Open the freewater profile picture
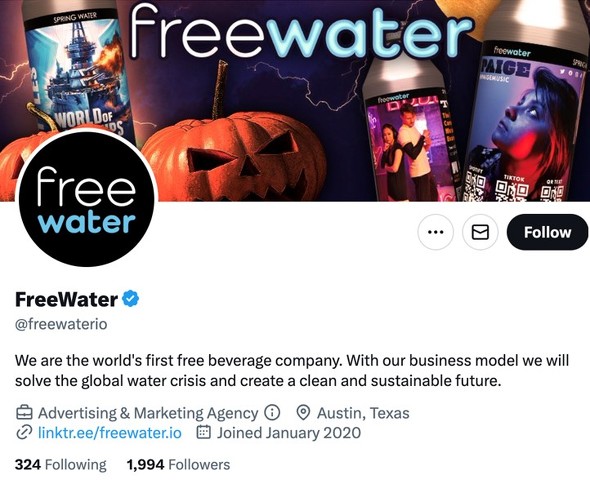The image size is (590, 484). [x=87, y=198]
